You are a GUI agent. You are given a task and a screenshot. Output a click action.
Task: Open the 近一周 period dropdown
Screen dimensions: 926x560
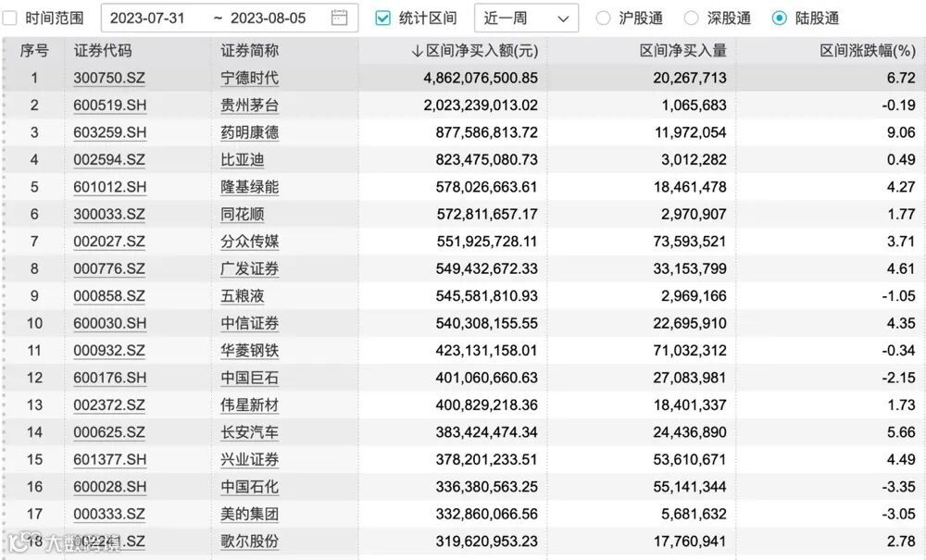526,19
